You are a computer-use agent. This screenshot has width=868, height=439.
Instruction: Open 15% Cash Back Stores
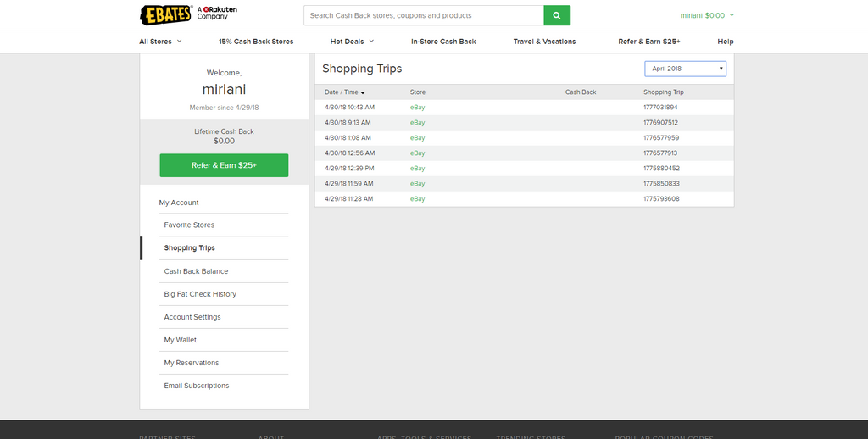(256, 42)
